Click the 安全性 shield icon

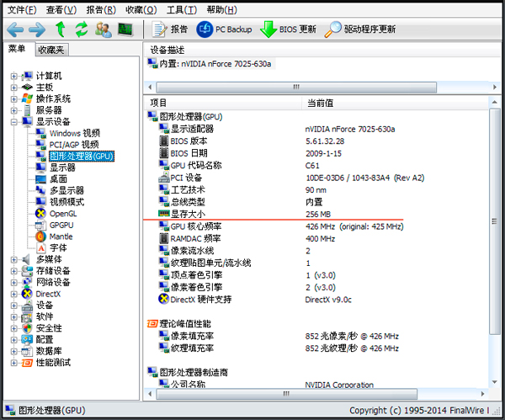tap(27, 328)
